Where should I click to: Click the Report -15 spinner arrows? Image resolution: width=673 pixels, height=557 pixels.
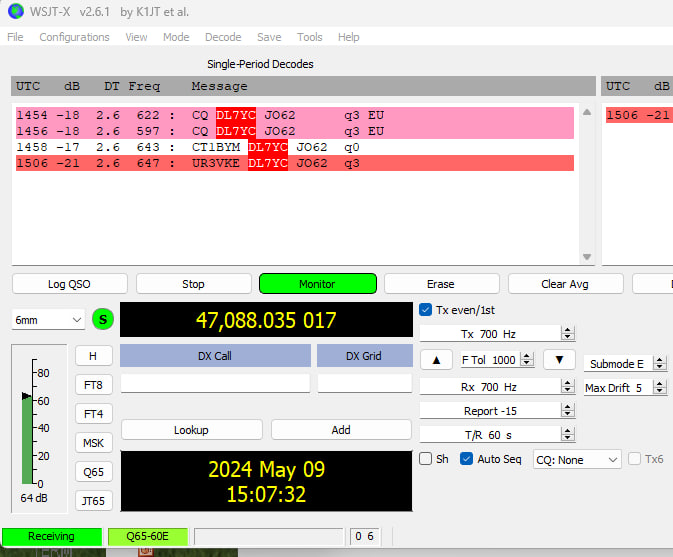(x=567, y=411)
